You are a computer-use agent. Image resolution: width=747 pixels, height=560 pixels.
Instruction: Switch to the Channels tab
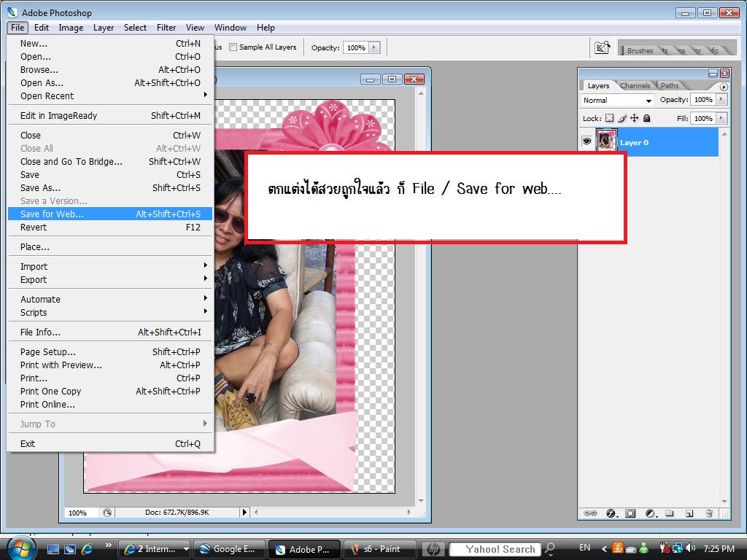point(635,86)
